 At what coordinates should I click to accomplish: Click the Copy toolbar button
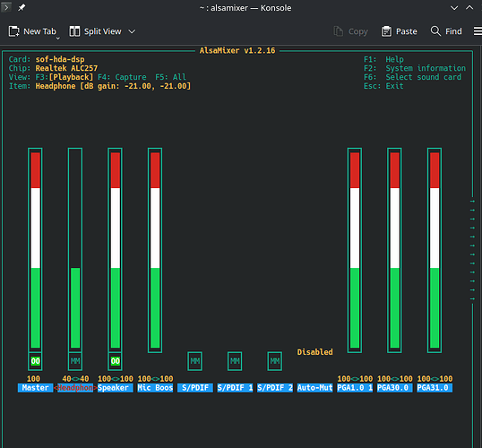351,31
